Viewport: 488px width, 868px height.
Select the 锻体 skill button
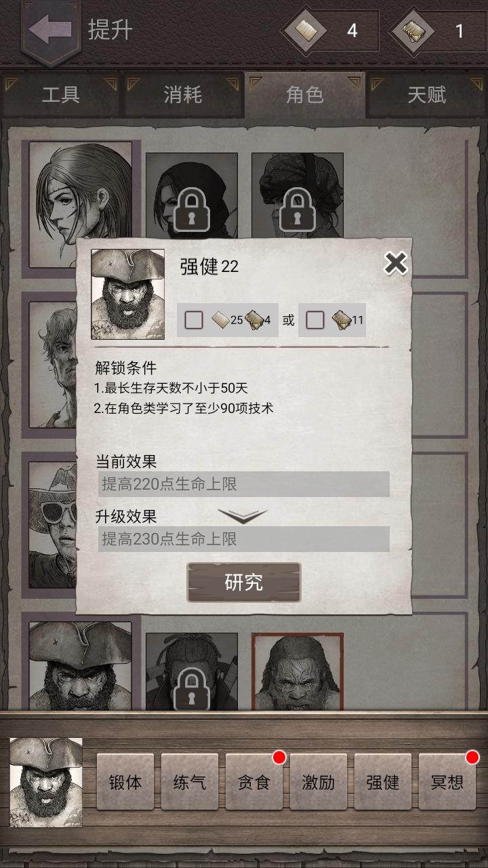click(x=125, y=782)
